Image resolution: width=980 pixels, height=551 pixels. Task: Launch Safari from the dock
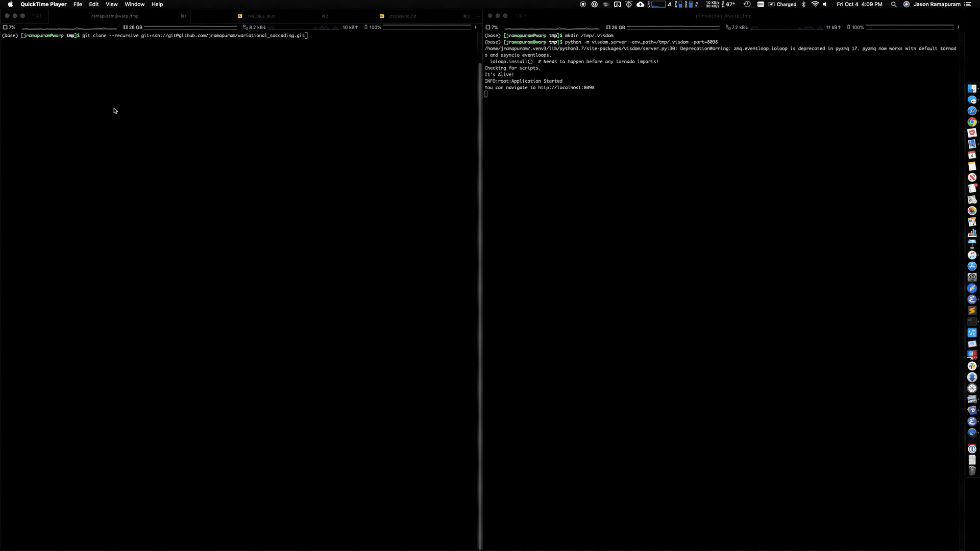972,111
